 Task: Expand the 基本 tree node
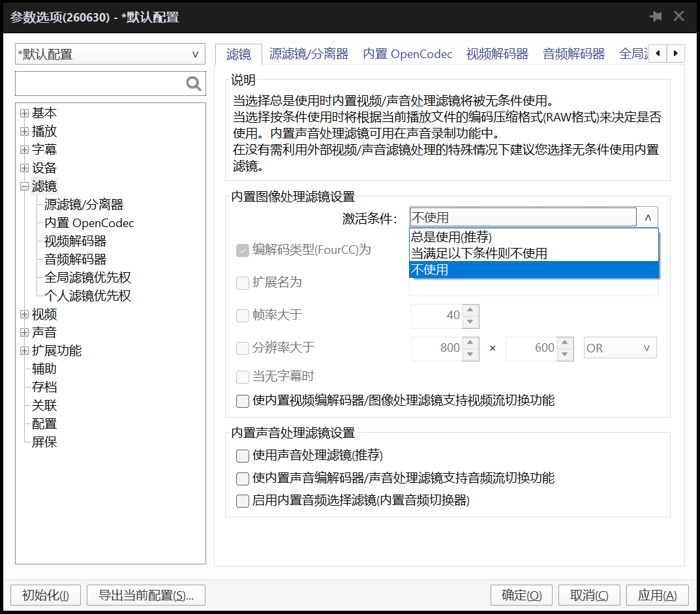pos(25,113)
